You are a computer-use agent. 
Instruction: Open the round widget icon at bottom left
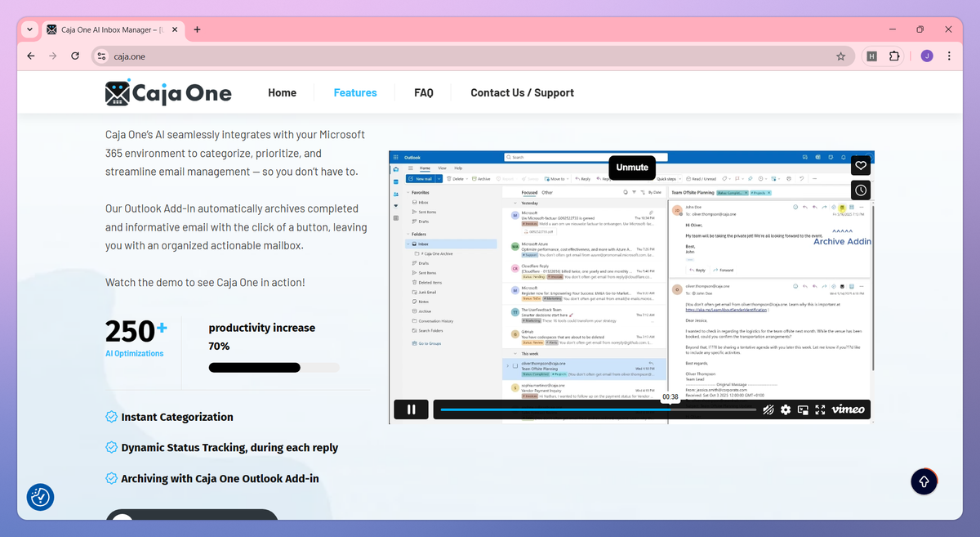click(40, 496)
